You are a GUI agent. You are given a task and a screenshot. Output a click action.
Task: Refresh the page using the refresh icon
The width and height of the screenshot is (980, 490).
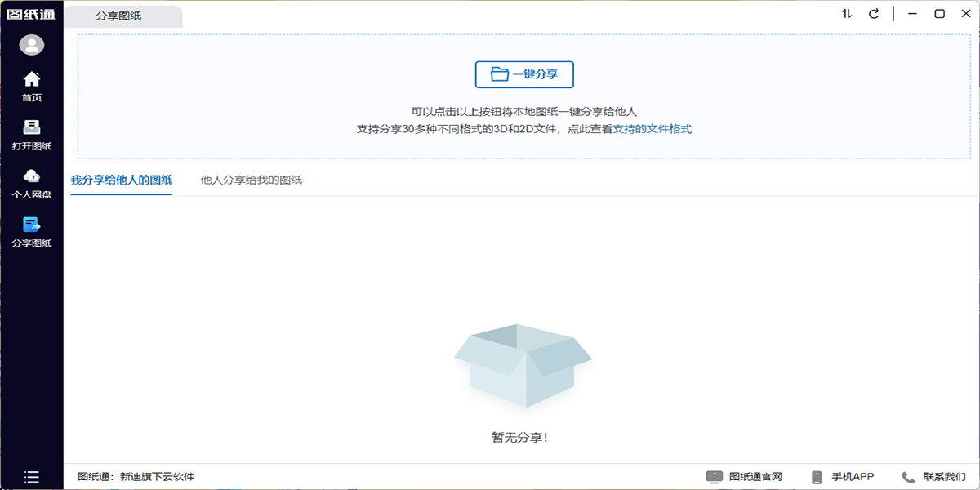pos(875,13)
